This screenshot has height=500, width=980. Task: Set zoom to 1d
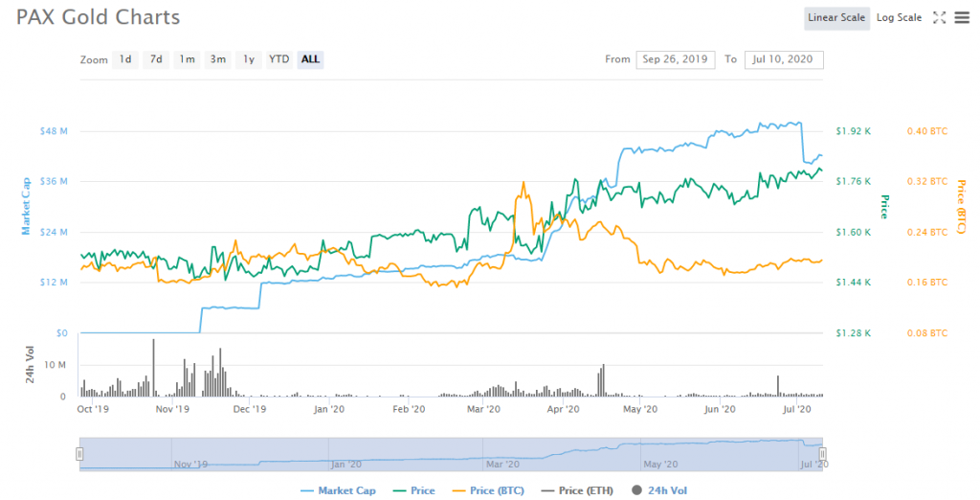pos(125,59)
